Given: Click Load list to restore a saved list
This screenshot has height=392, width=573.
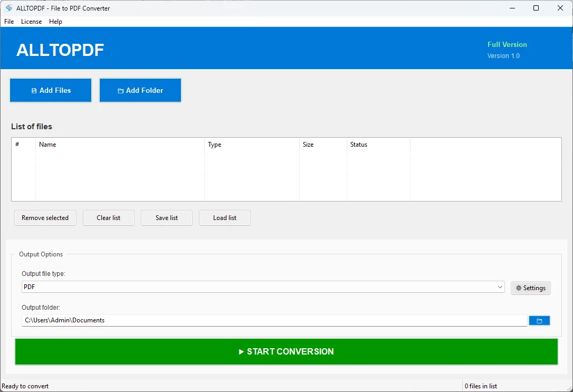Looking at the screenshot, I should coord(224,218).
